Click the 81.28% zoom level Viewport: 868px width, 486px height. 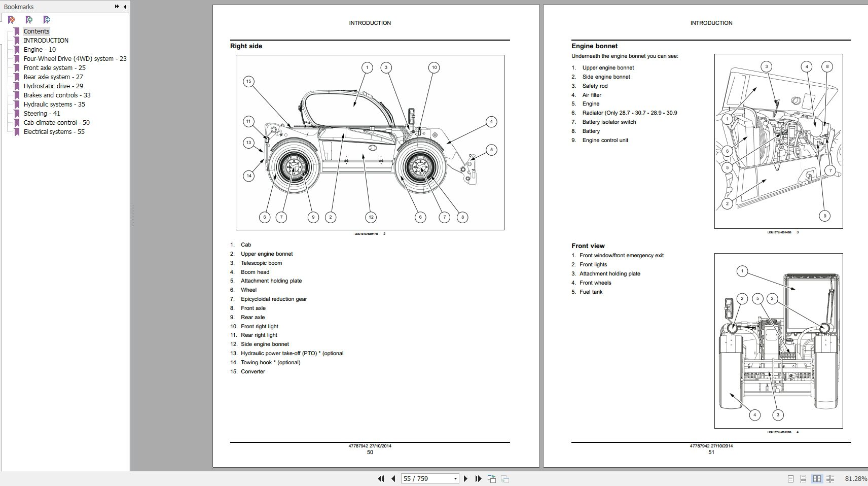(x=855, y=477)
